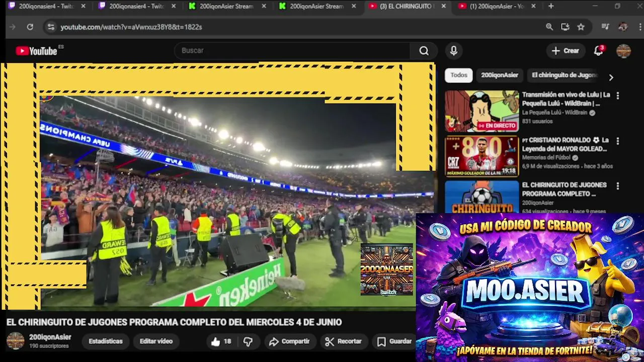Bookmark this page with the star icon
This screenshot has width=644, height=362.
581,27
